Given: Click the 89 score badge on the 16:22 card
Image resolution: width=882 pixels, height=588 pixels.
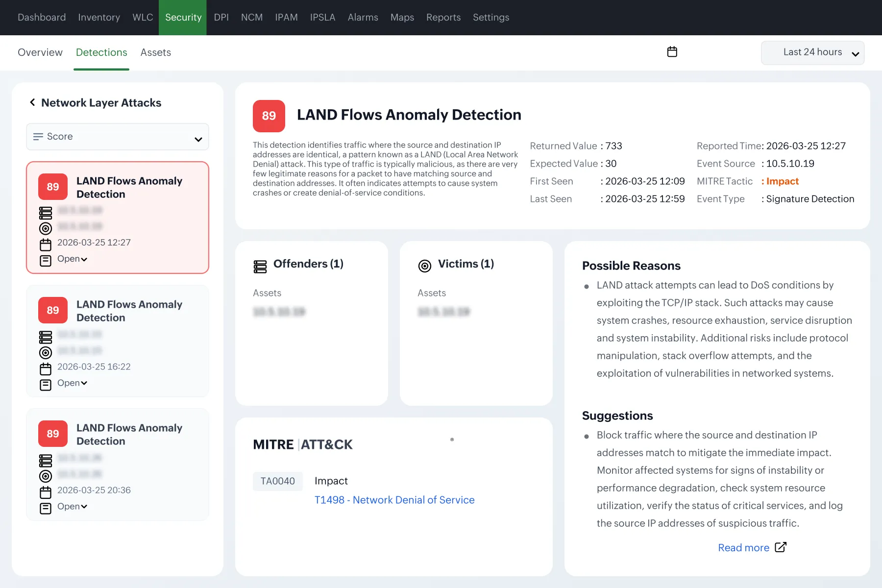Looking at the screenshot, I should coord(53,310).
